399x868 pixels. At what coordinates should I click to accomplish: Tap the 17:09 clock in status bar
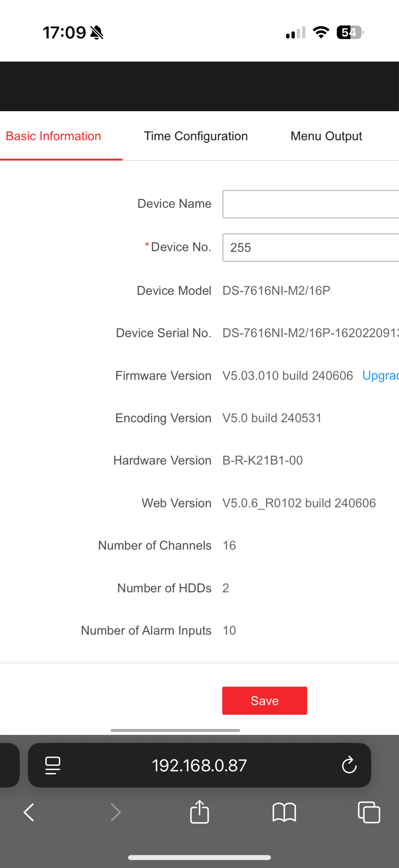point(64,33)
